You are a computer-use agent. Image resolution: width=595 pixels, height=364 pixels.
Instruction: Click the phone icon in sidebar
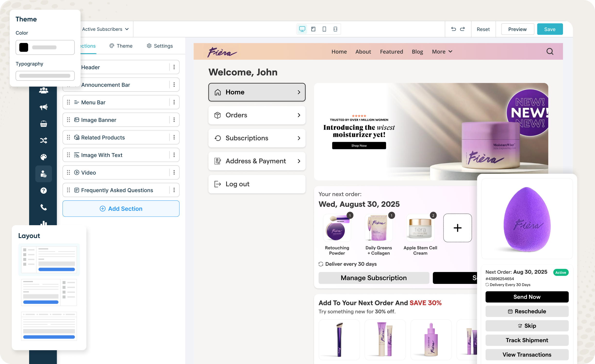[x=44, y=207]
